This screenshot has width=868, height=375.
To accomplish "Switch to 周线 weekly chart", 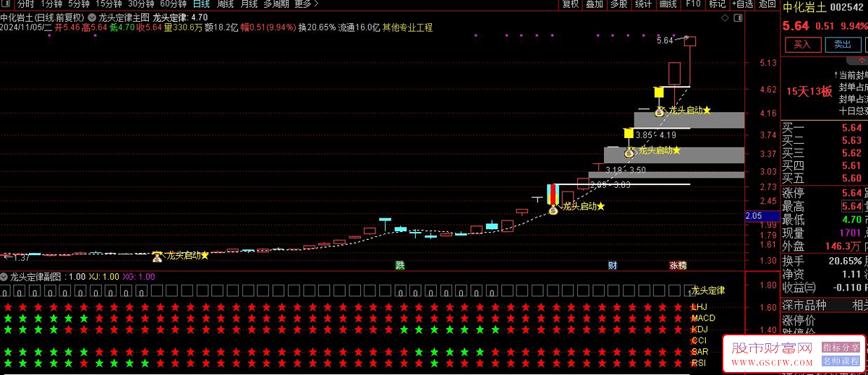I will pos(225,4).
